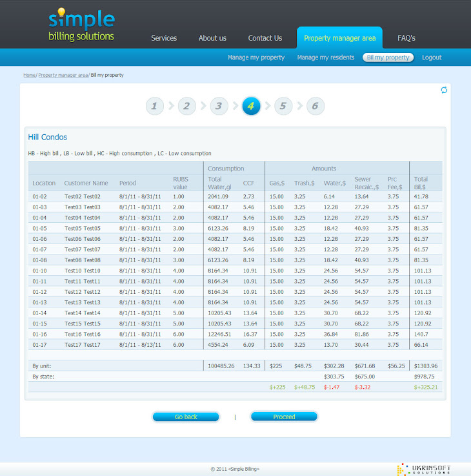
Task: Open the FAQ's page
Action: 406,38
